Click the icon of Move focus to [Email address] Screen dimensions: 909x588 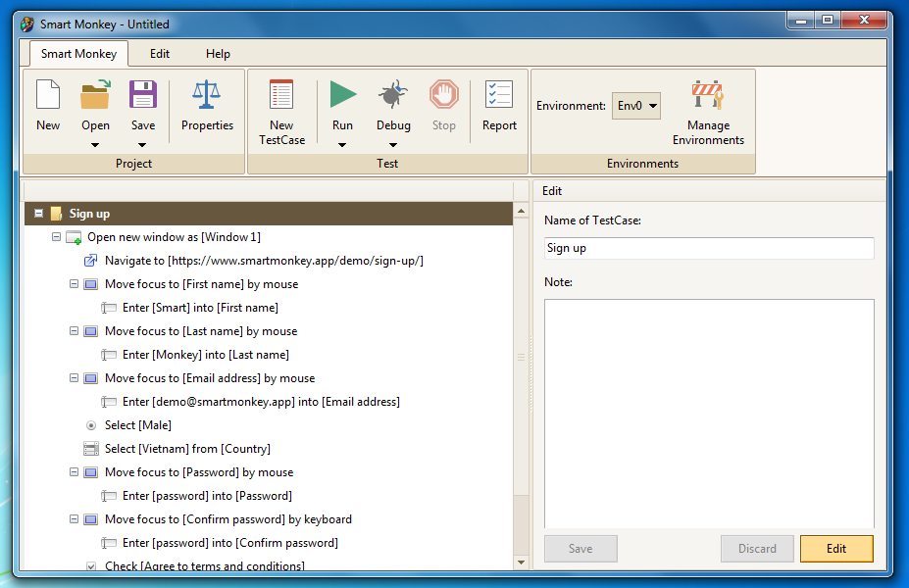click(x=91, y=378)
